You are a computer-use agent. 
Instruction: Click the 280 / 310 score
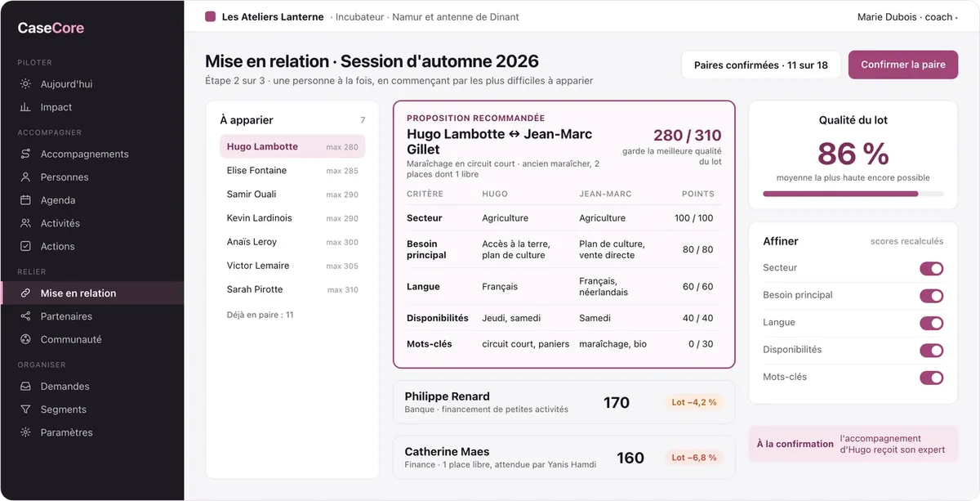pos(687,135)
